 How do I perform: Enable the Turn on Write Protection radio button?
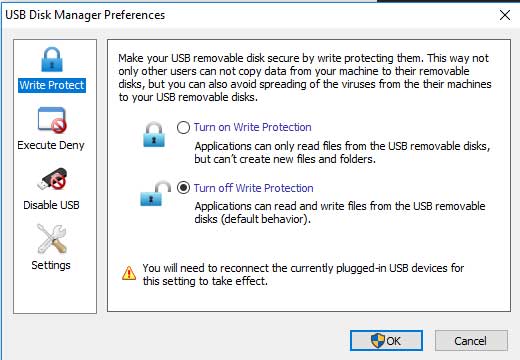[x=183, y=127]
